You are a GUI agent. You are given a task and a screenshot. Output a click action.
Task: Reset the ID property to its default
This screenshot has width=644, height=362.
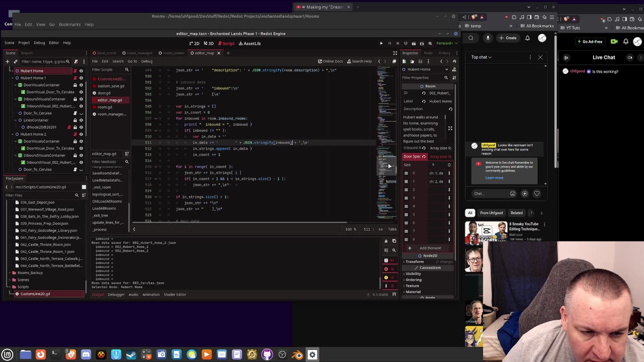[x=424, y=93]
